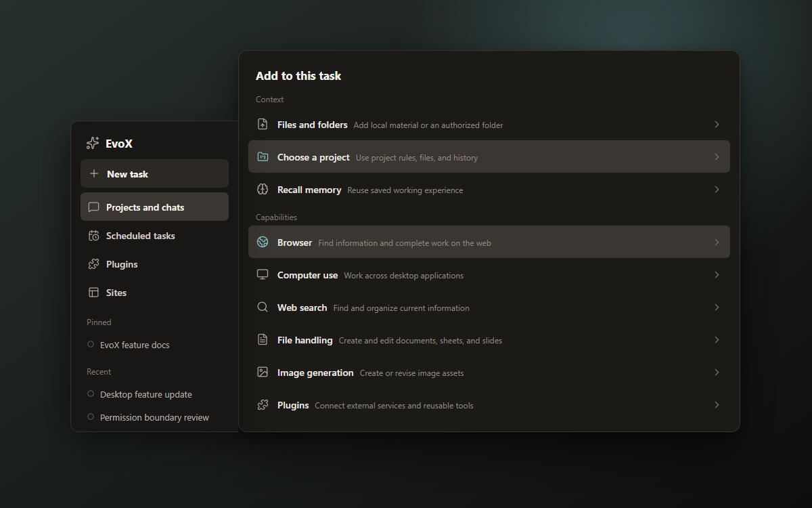Select the Files and folders option
The image size is (812, 508).
pyautogui.click(x=489, y=124)
